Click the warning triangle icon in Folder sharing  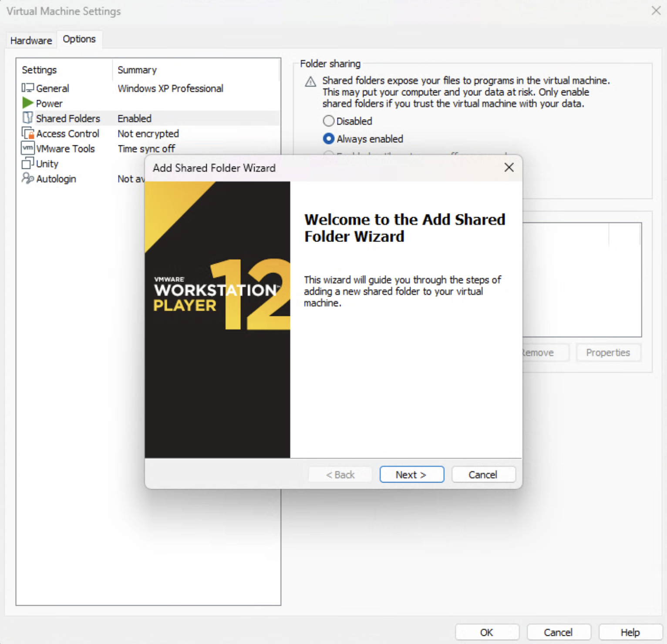pyautogui.click(x=310, y=82)
